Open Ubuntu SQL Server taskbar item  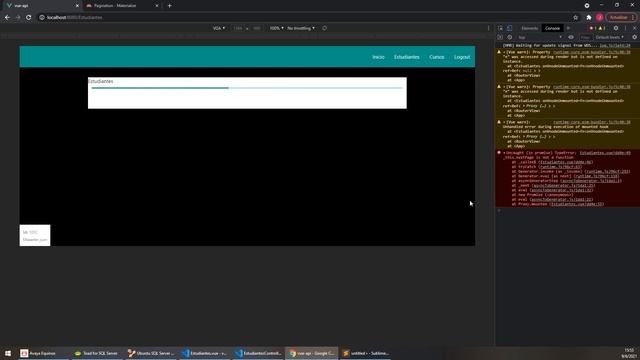[x=151, y=353]
